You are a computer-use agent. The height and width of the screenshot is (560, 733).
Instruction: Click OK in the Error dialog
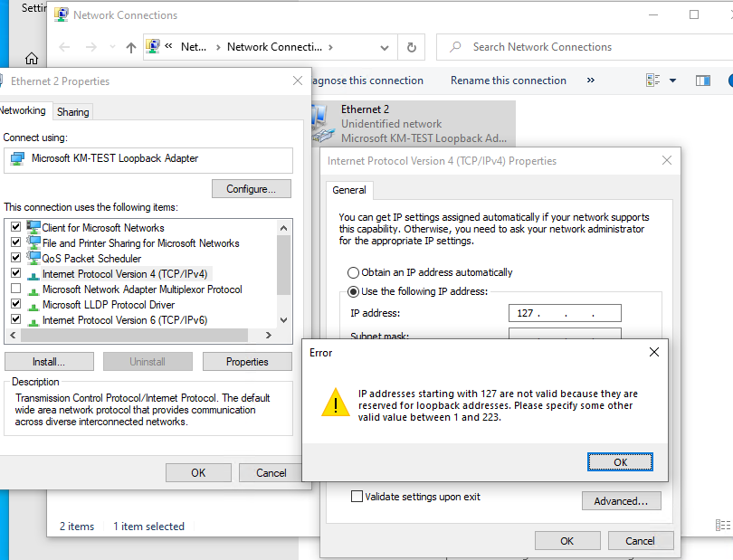[620, 461]
